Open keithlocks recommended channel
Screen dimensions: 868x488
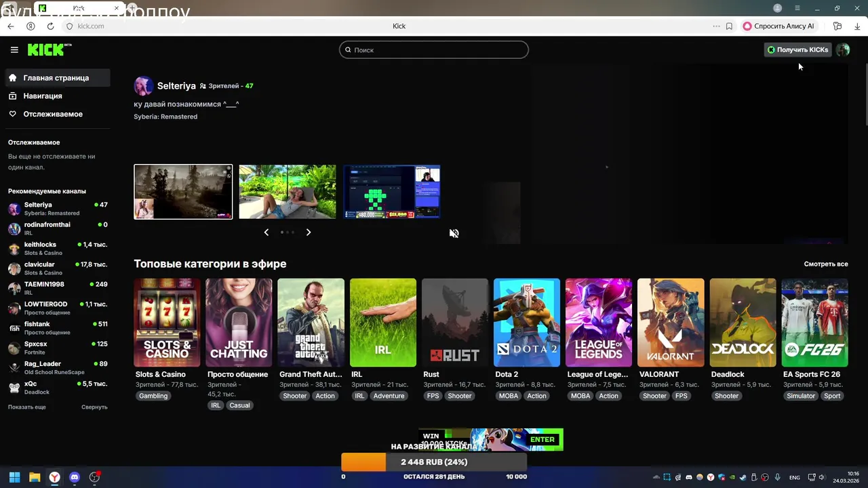[x=58, y=248]
